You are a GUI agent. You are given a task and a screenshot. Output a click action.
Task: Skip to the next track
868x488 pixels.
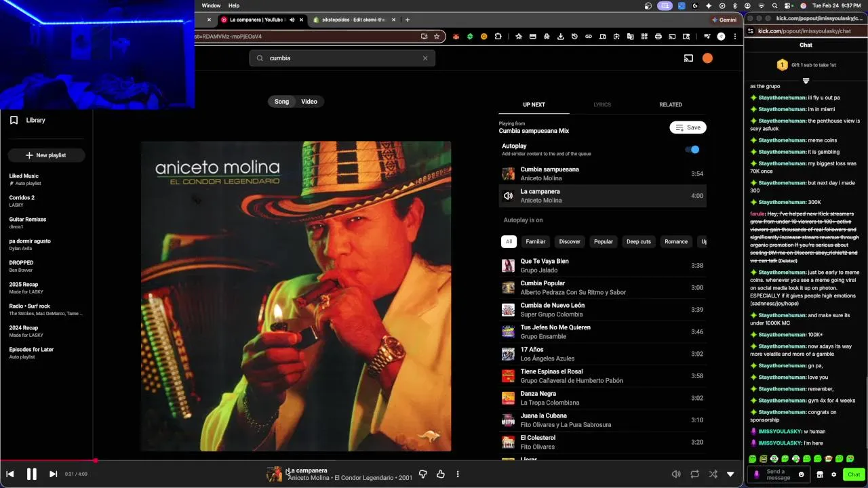pos(53,474)
